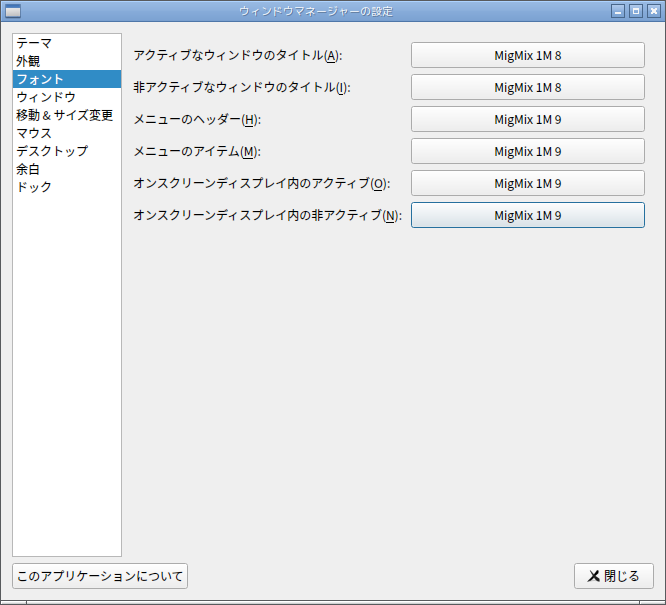Select フォント category in sidebar
Screen dimensions: 666x605
click(x=67, y=79)
